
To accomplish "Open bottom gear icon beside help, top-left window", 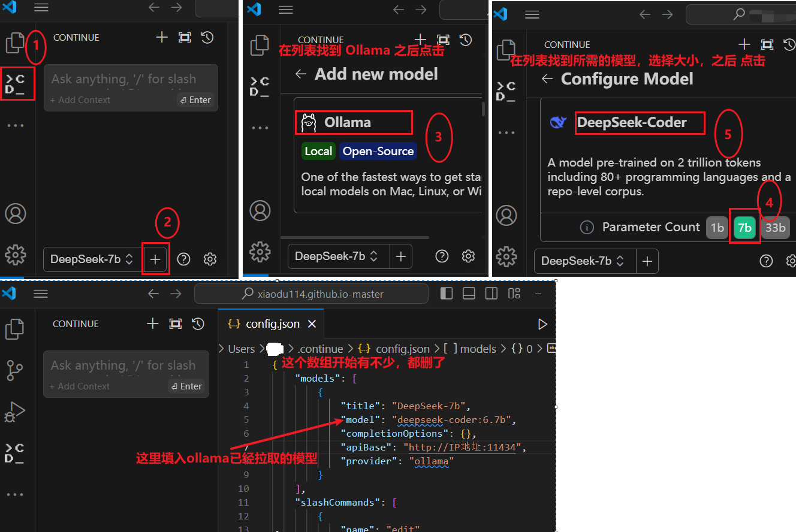I will tap(210, 259).
